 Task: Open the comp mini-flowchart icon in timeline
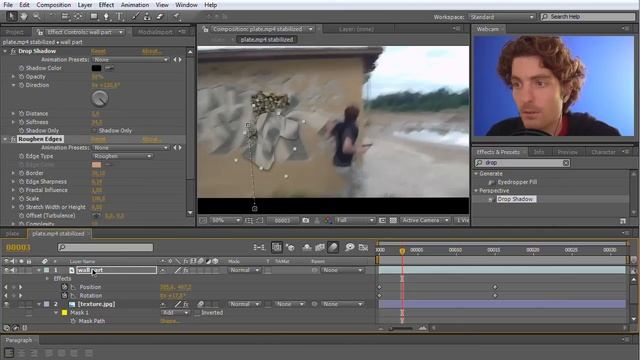259,247
